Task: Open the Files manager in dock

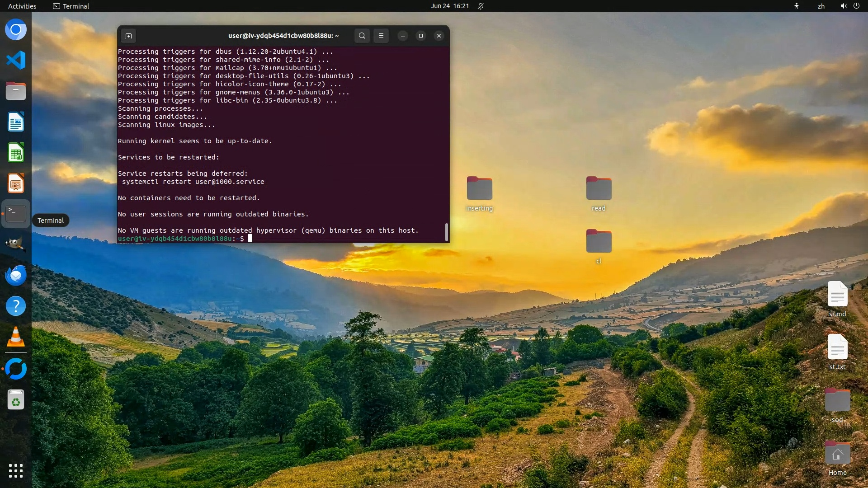Action: (x=16, y=91)
